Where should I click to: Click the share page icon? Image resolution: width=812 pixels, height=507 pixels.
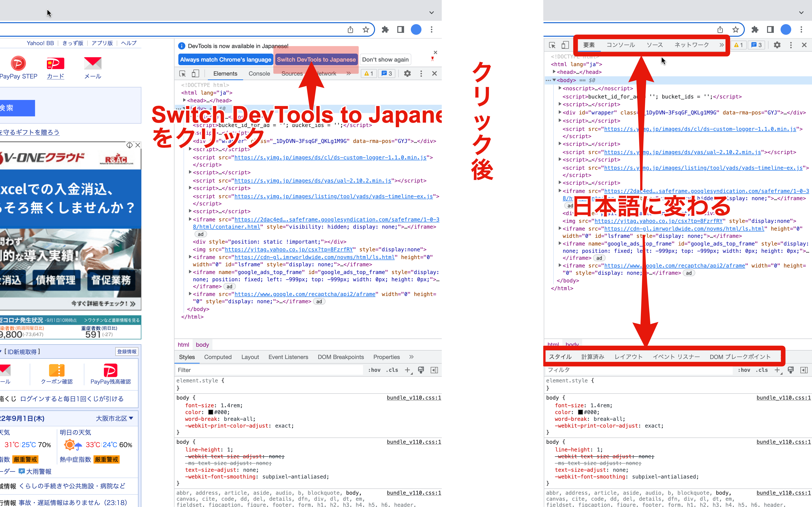[x=350, y=29]
